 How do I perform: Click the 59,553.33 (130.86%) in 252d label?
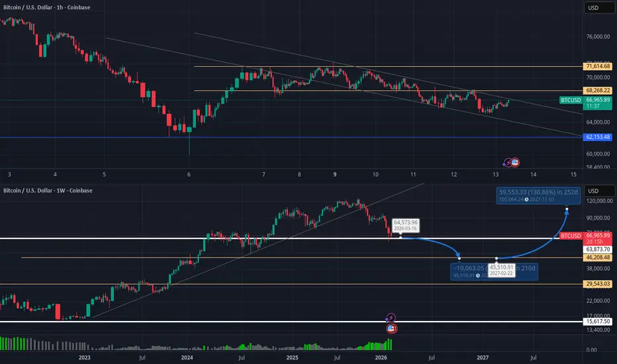(x=538, y=196)
